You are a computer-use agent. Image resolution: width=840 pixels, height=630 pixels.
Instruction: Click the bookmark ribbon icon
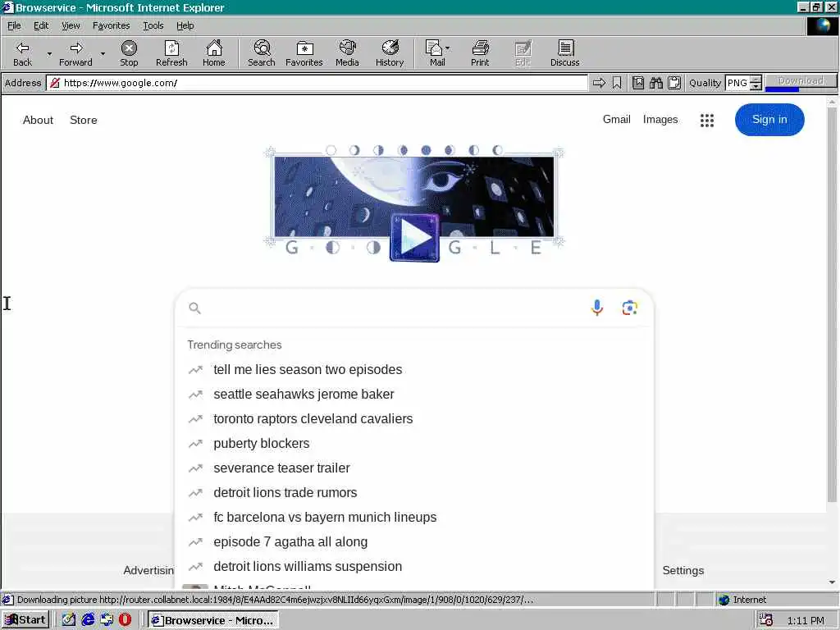tap(617, 83)
